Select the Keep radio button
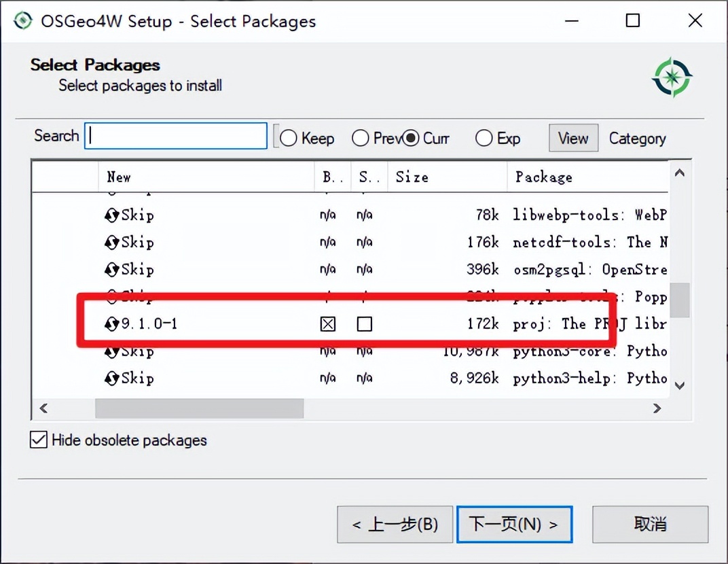 click(289, 138)
